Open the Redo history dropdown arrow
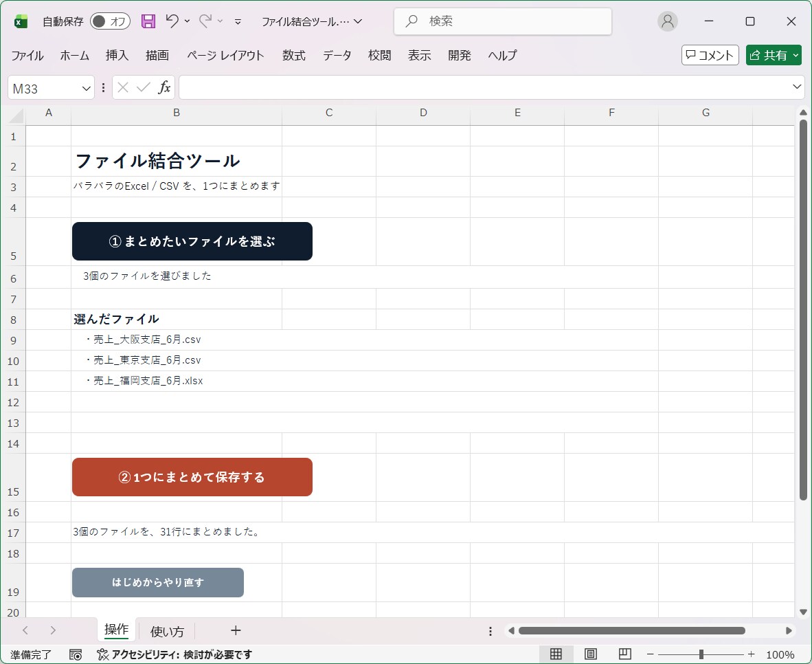The image size is (812, 664). point(220,21)
